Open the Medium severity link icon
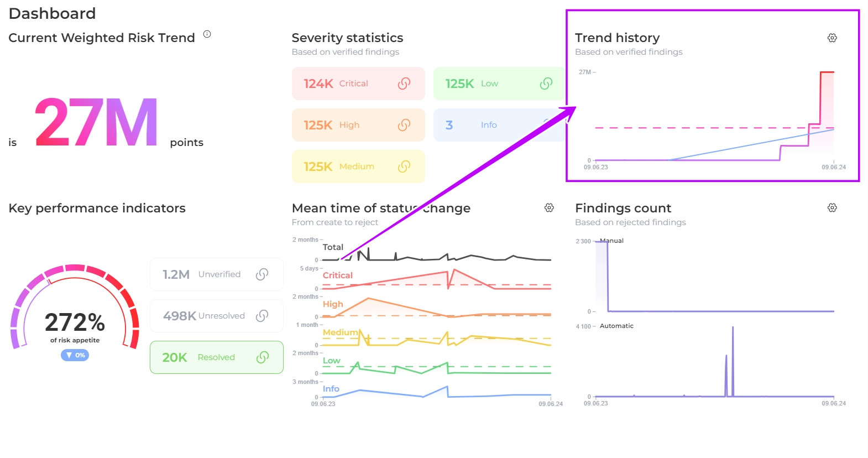Viewport: 868px width, 458px height. pyautogui.click(x=404, y=166)
